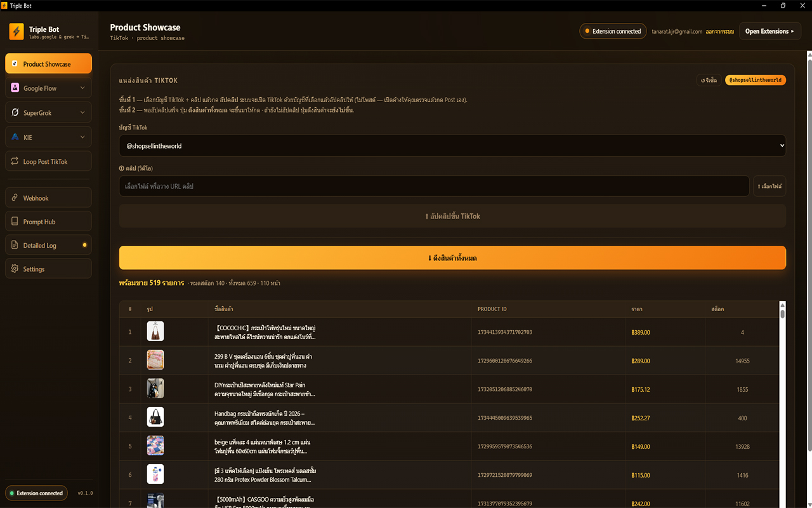Image resolution: width=812 pixels, height=508 pixels.
Task: Click the Webhook link icon
Action: pos(15,198)
